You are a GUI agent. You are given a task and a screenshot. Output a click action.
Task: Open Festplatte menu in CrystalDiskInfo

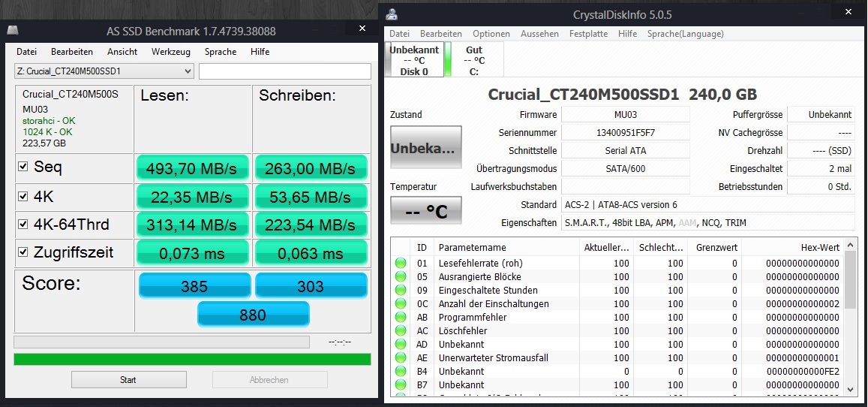coord(588,34)
